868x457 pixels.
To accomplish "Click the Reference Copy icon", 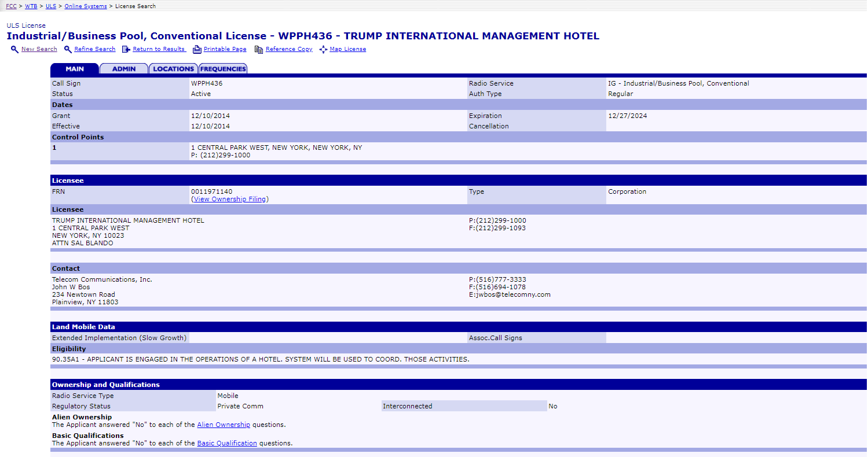I will coord(259,49).
